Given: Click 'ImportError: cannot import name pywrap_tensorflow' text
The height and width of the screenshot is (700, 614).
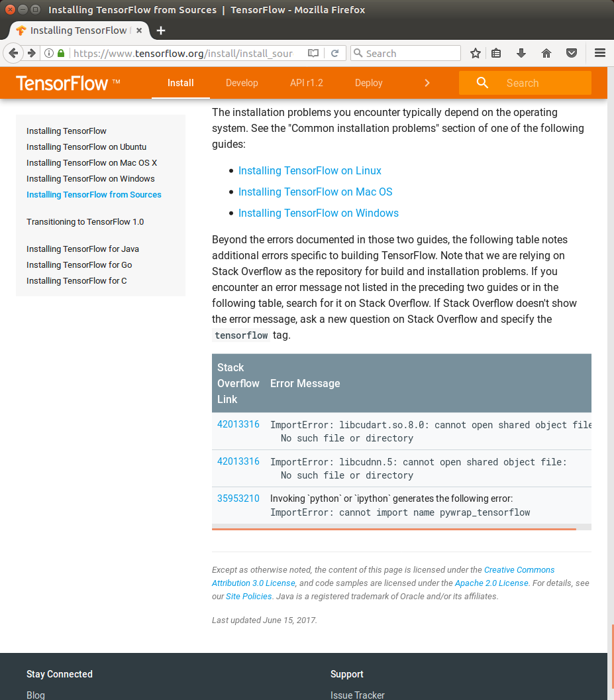Looking at the screenshot, I should [400, 512].
